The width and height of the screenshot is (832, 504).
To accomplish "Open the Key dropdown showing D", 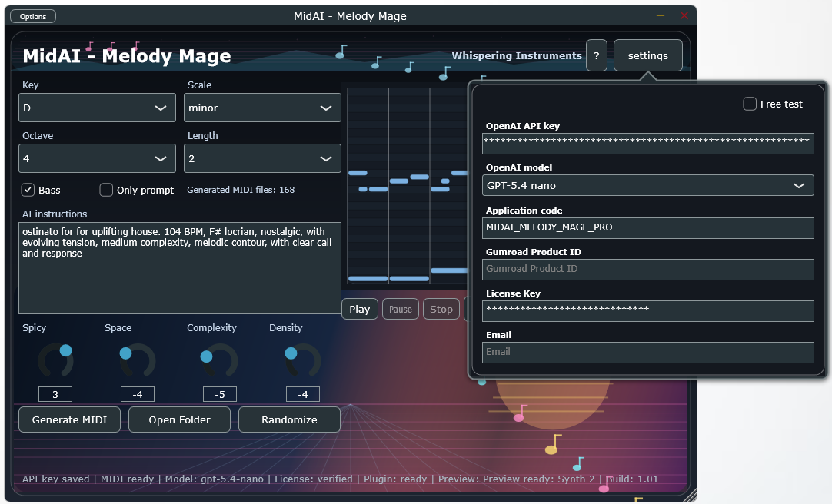I will [97, 108].
